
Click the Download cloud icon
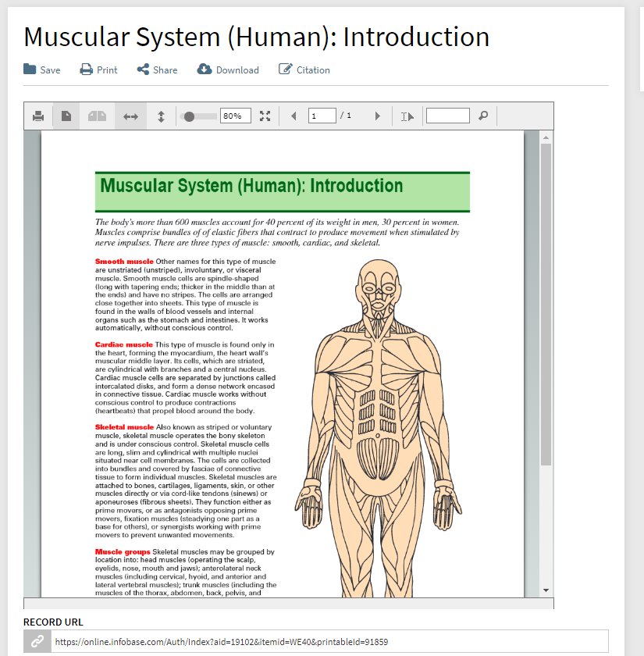[205, 69]
